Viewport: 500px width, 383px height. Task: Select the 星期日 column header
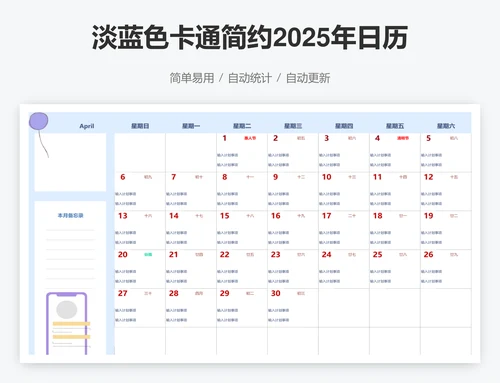coord(140,126)
